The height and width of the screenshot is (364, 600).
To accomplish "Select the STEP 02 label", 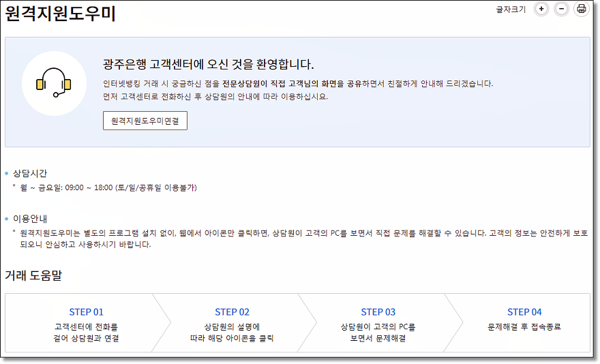I will coord(232,312).
